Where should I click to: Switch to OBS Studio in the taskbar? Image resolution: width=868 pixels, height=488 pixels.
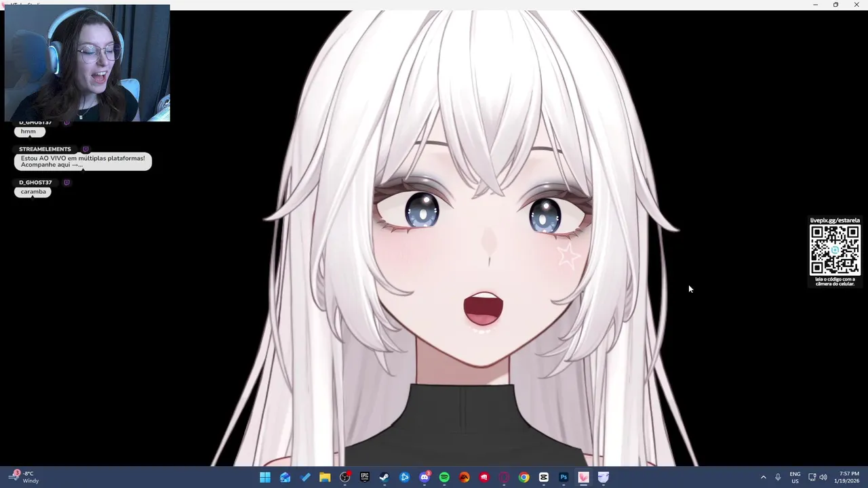345,477
